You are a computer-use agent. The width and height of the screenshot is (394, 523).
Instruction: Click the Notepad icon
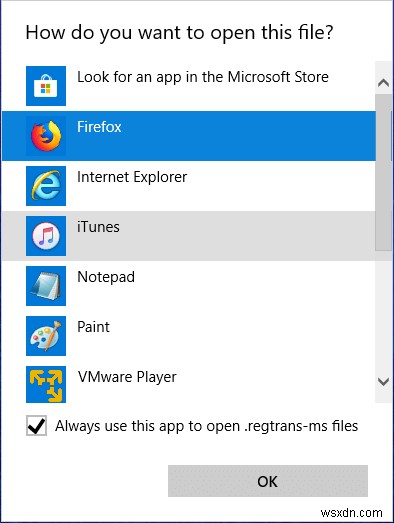click(46, 286)
